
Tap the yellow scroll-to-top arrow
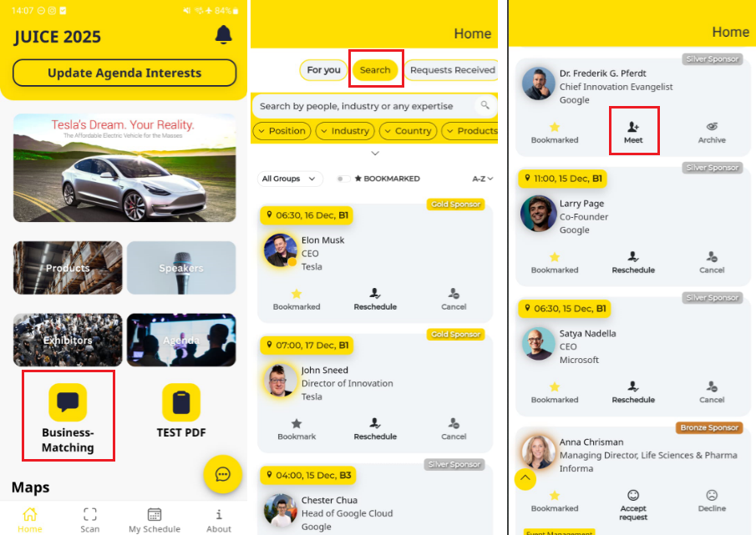coord(525,478)
